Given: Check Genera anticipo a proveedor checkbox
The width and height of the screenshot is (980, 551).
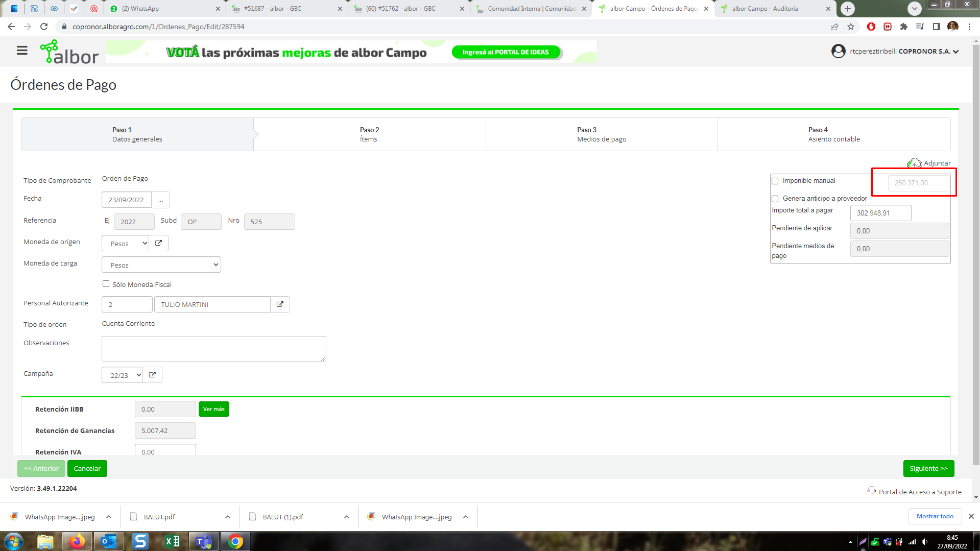Looking at the screenshot, I should tap(775, 199).
